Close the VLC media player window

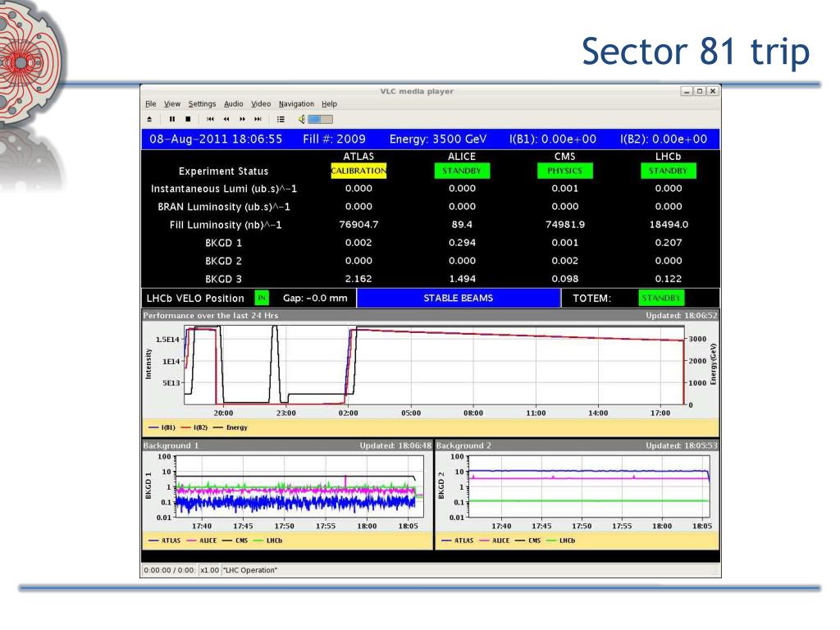point(713,91)
